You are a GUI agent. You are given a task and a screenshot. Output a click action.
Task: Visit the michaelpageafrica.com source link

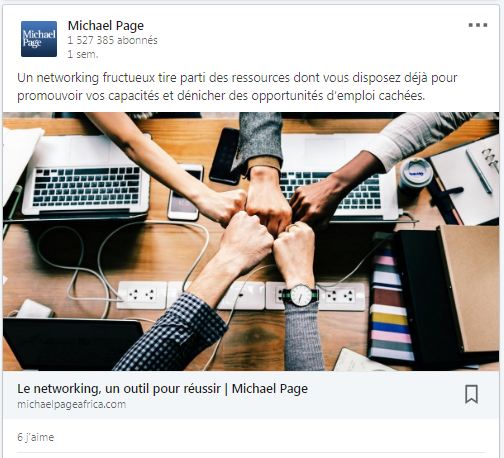pyautogui.click(x=72, y=404)
